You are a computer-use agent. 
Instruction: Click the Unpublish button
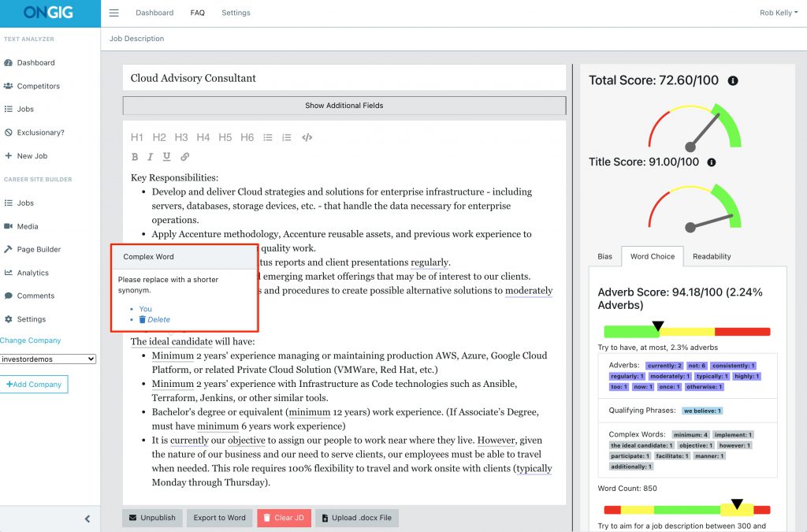152,518
